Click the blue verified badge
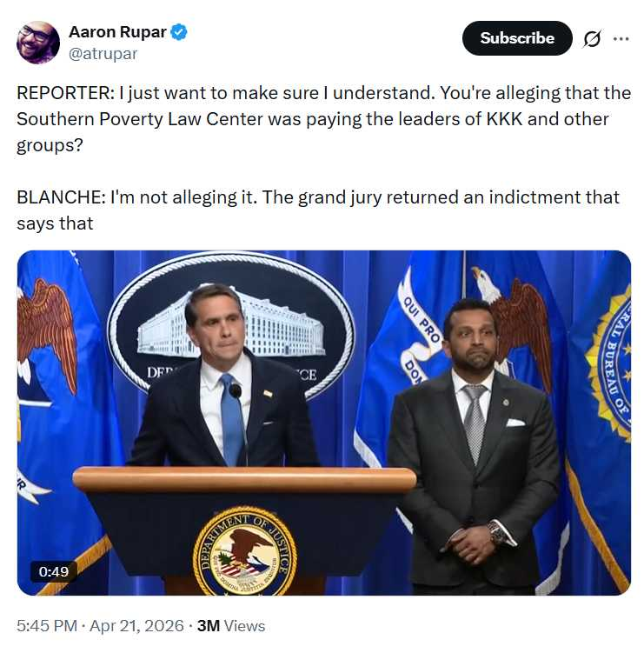The height and width of the screenshot is (653, 644). coord(179,33)
